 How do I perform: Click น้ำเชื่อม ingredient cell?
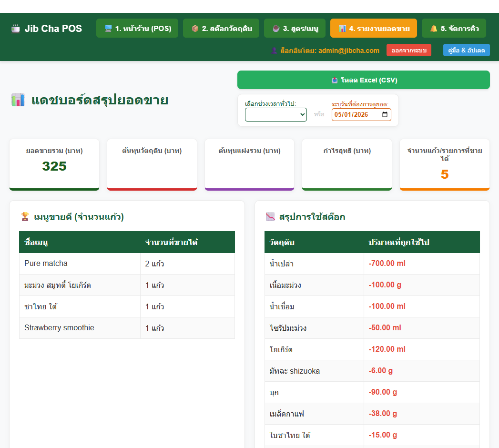314,306
